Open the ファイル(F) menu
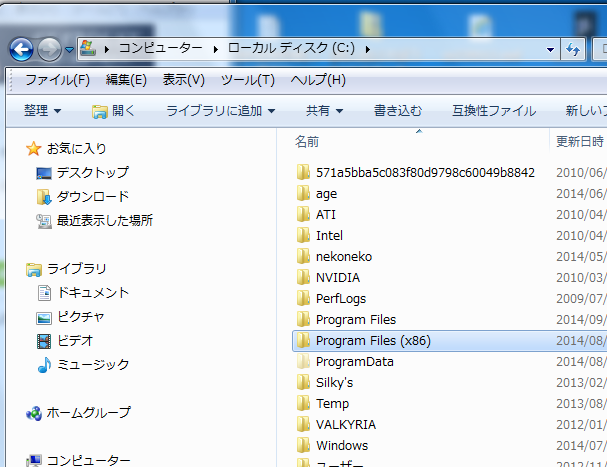The image size is (607, 467). pyautogui.click(x=57, y=80)
